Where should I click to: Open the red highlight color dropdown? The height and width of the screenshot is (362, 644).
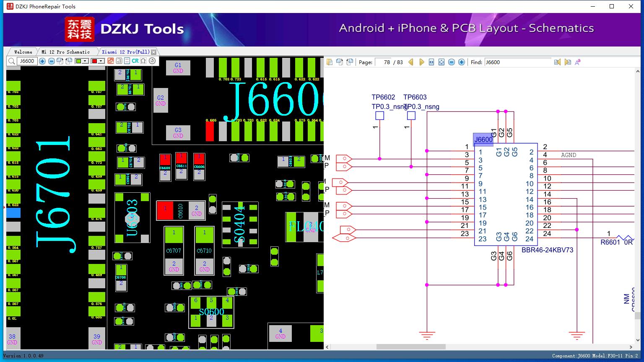101,61
